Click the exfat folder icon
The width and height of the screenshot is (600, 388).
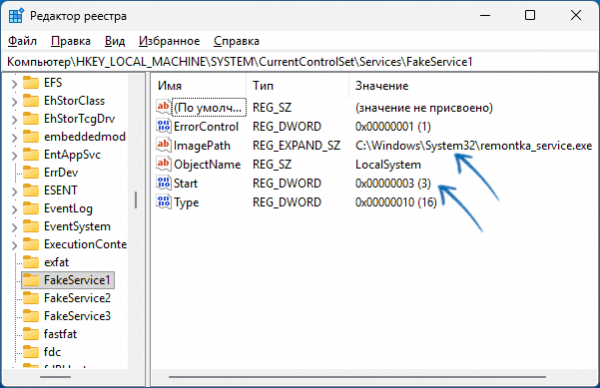click(x=31, y=262)
